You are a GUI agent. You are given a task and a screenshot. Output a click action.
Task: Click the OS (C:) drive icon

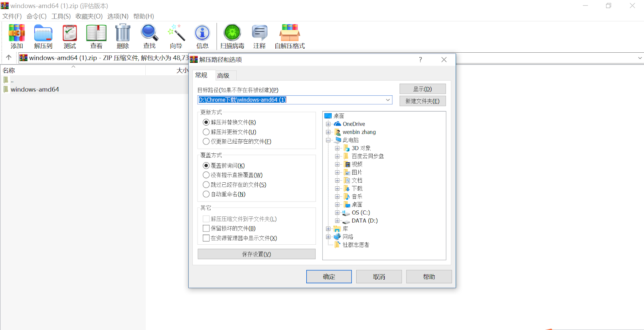tap(346, 213)
